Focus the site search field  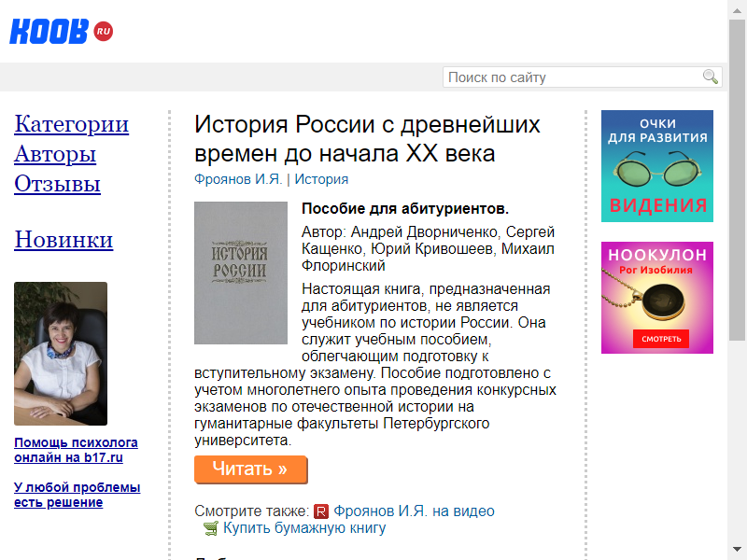(582, 77)
